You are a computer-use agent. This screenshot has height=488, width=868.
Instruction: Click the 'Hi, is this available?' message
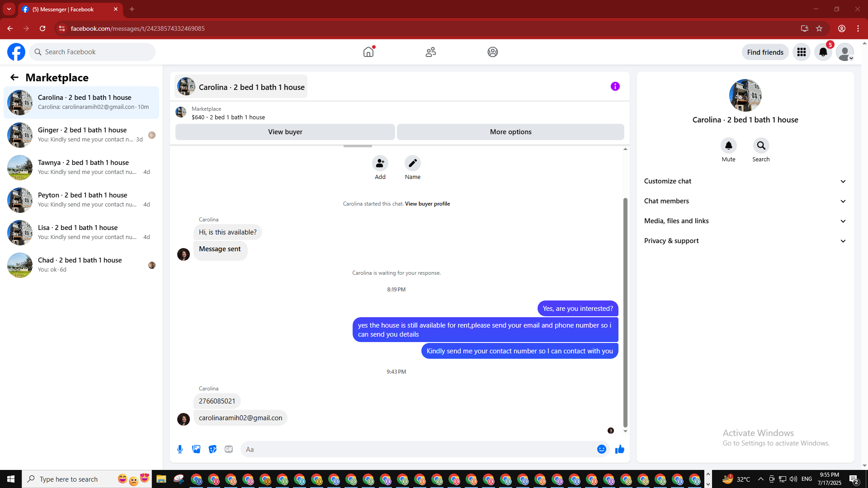[228, 232]
